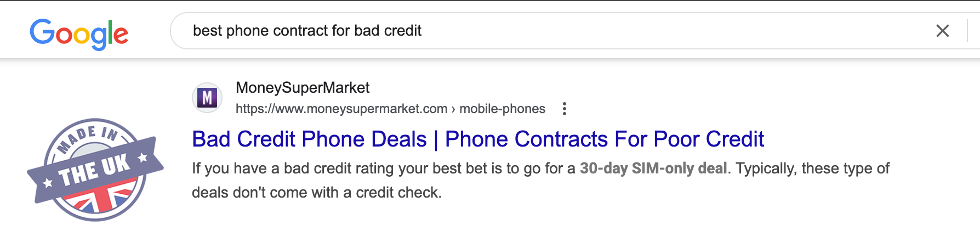Click 'Phone Contracts For Poor Credit' title text
The width and height of the screenshot is (980, 236).
click(x=604, y=139)
